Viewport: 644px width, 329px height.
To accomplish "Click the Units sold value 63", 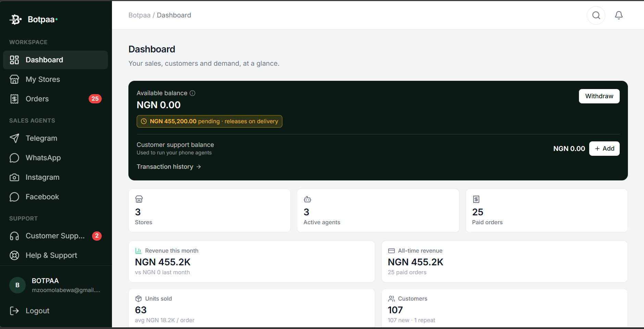I will click(x=141, y=310).
